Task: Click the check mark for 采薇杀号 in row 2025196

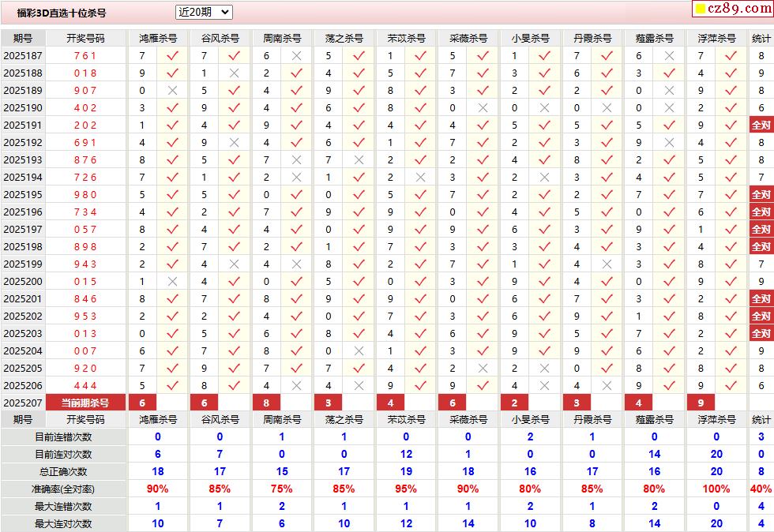Action: point(483,212)
